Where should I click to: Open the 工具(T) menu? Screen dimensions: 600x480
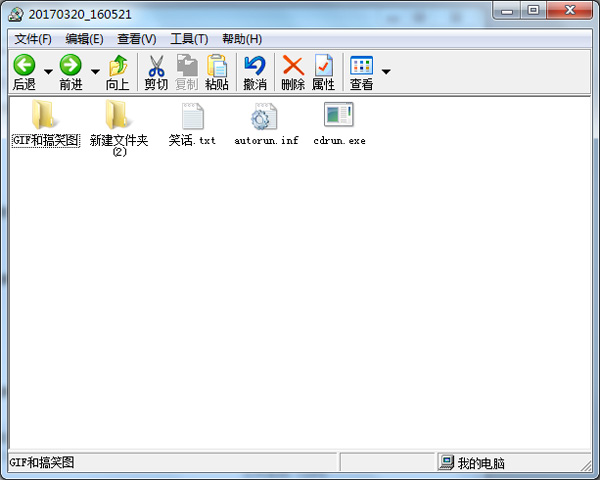tap(189, 39)
